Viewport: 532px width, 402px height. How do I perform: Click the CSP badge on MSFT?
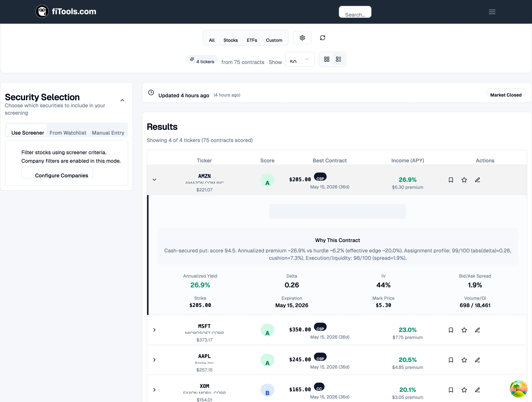320,327
